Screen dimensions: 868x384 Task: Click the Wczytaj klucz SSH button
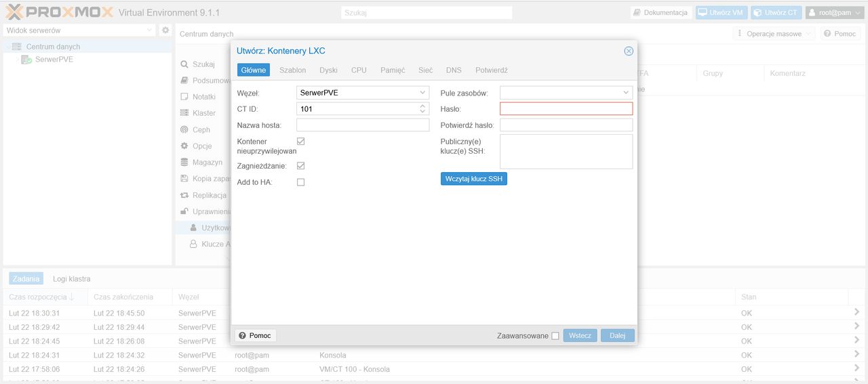pos(474,179)
